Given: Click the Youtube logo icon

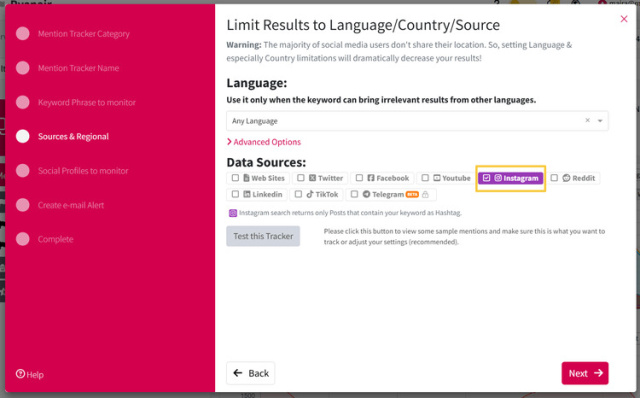Looking at the screenshot, I should (x=437, y=178).
